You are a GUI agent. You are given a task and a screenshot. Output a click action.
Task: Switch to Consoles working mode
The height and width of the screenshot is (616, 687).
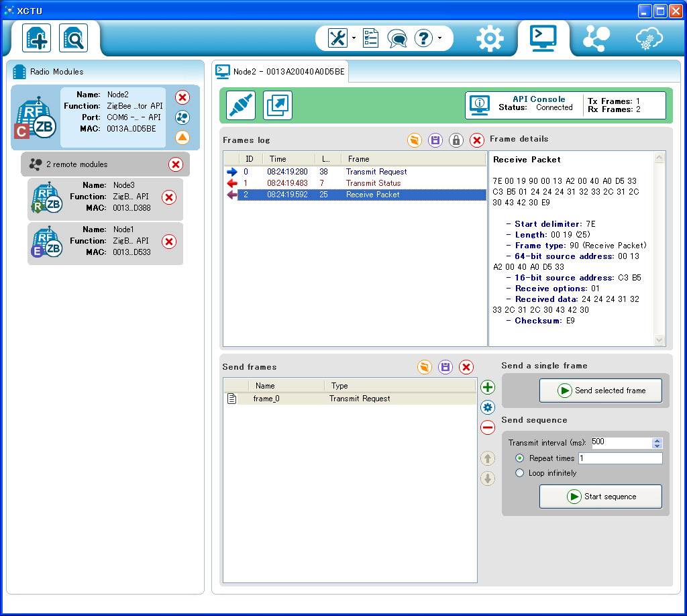click(x=543, y=38)
